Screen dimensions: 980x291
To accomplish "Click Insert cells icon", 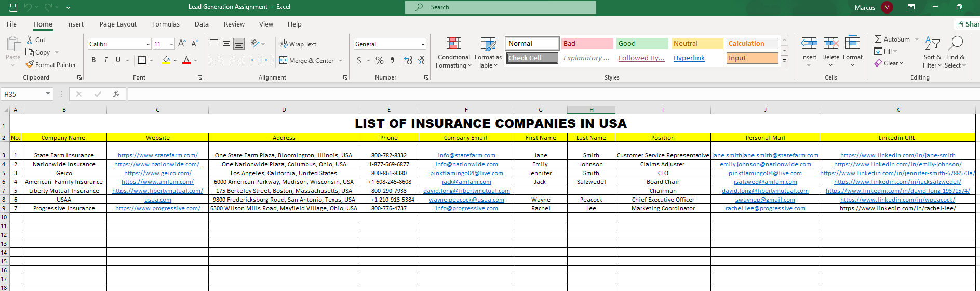I will click(x=809, y=44).
